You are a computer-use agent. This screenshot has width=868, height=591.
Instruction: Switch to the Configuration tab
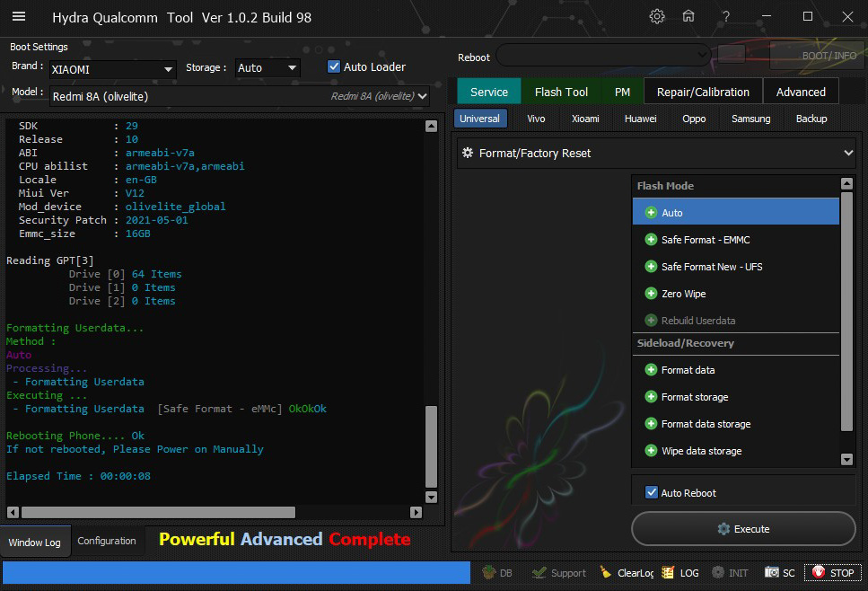tap(106, 541)
